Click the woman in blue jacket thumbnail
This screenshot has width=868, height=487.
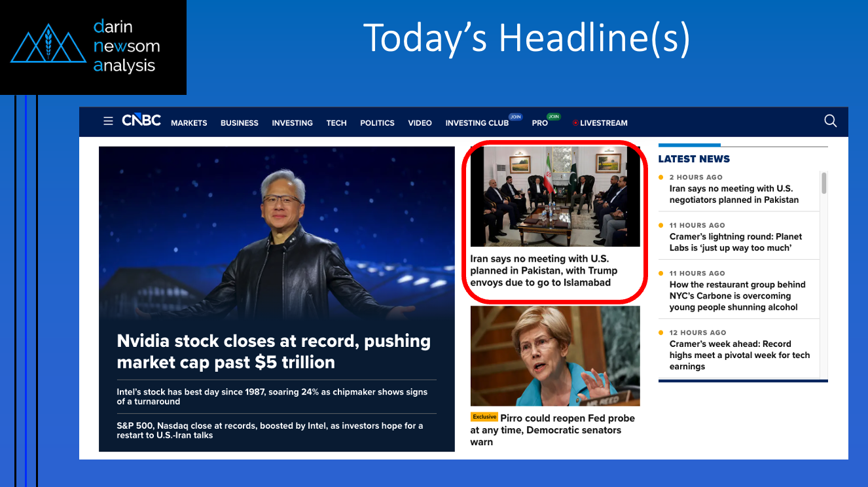555,356
